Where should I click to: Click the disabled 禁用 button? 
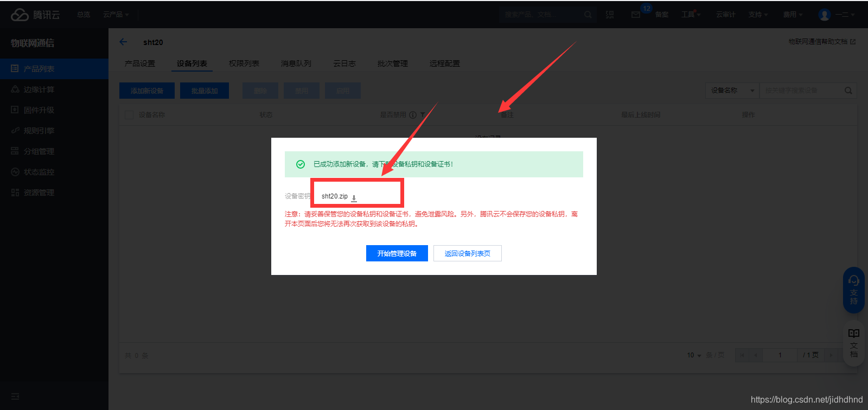(x=302, y=91)
